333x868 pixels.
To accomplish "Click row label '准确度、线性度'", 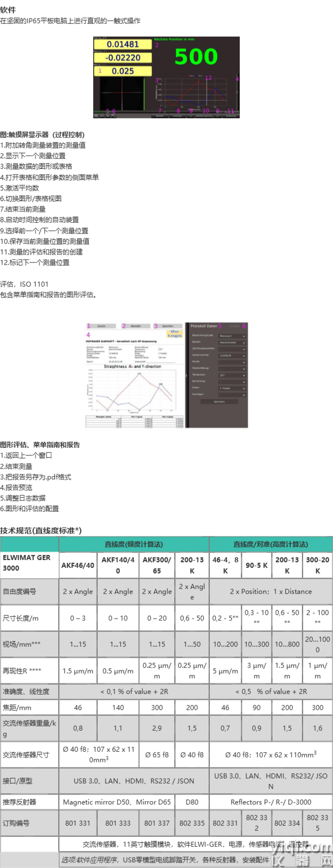I will (x=29, y=691).
